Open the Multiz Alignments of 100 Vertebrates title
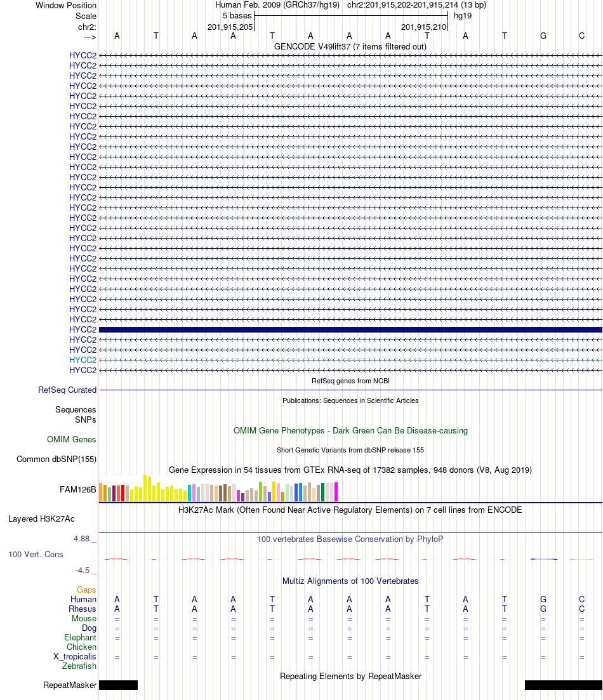The height and width of the screenshot is (700, 603). (x=350, y=581)
